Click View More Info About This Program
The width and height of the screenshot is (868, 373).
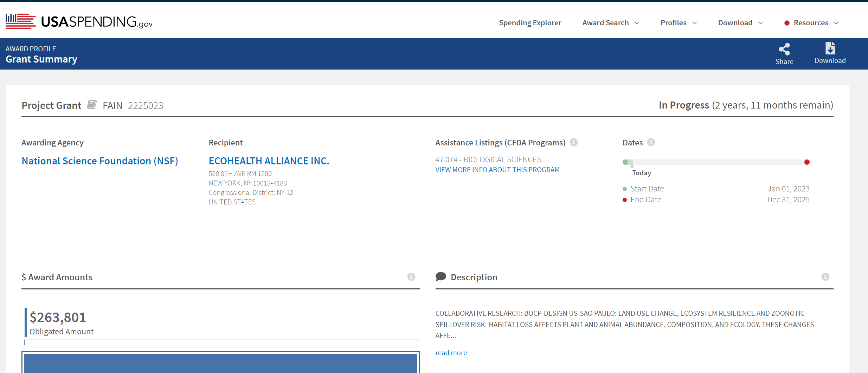click(x=497, y=170)
